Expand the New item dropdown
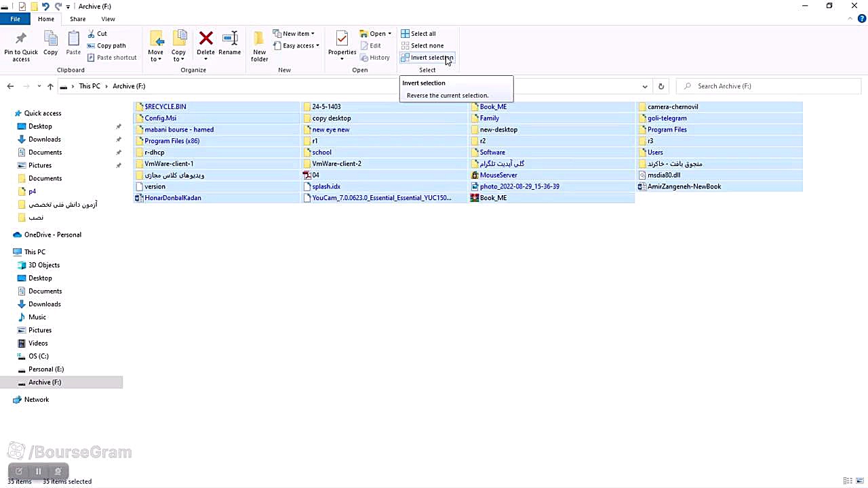This screenshot has height=488, width=868. pyautogui.click(x=294, y=33)
